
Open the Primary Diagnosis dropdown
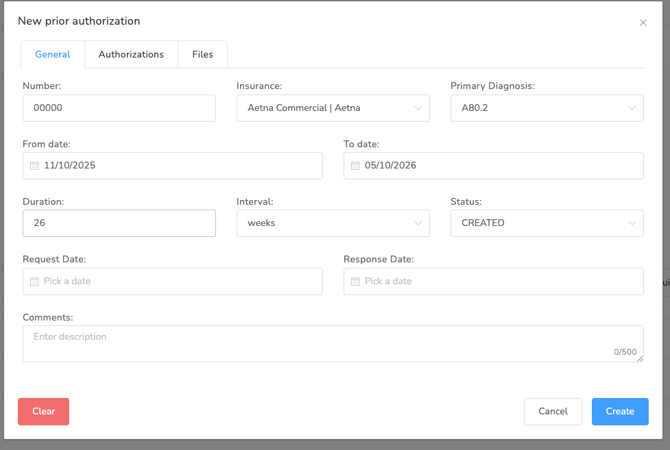tap(546, 108)
